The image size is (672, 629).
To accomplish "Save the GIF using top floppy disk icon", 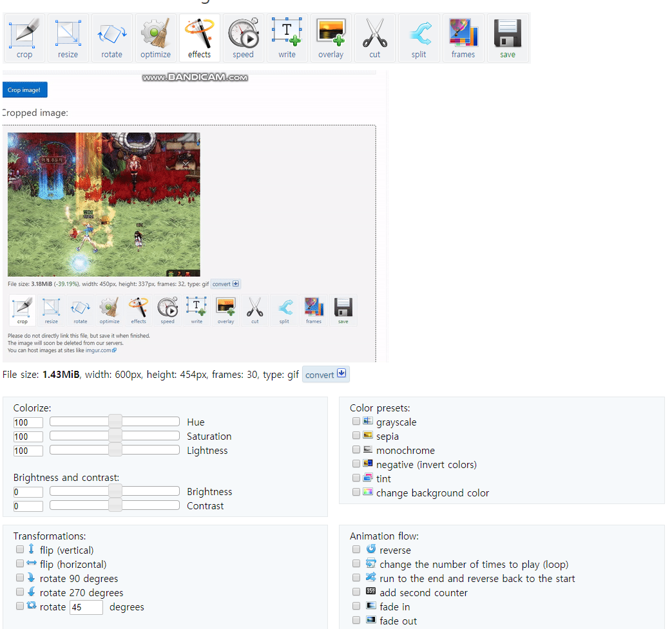I will click(x=507, y=38).
